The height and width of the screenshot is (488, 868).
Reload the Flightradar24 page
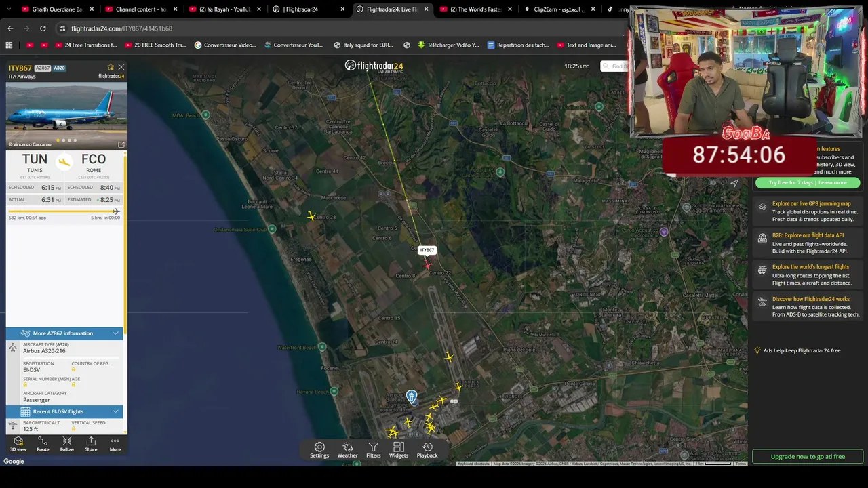coord(43,28)
